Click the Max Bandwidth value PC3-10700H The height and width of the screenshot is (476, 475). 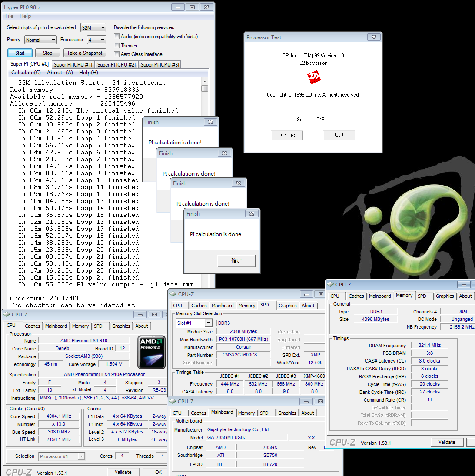[x=243, y=340]
